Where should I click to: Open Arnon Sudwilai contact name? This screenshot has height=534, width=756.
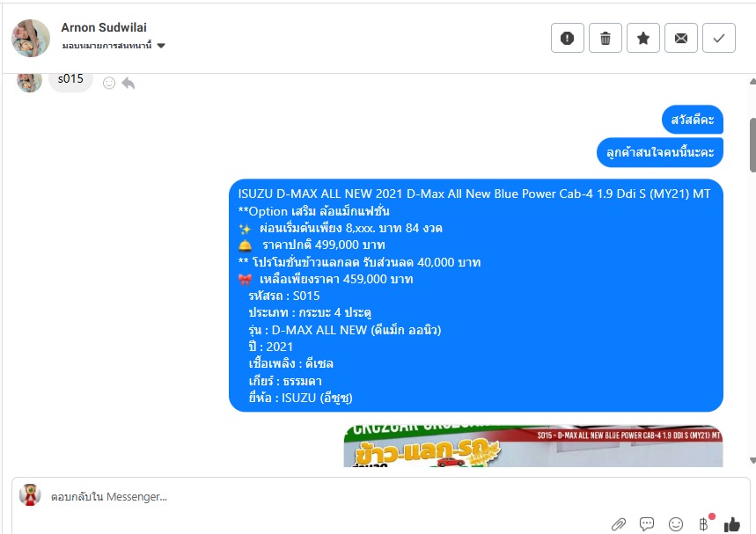coord(104,27)
